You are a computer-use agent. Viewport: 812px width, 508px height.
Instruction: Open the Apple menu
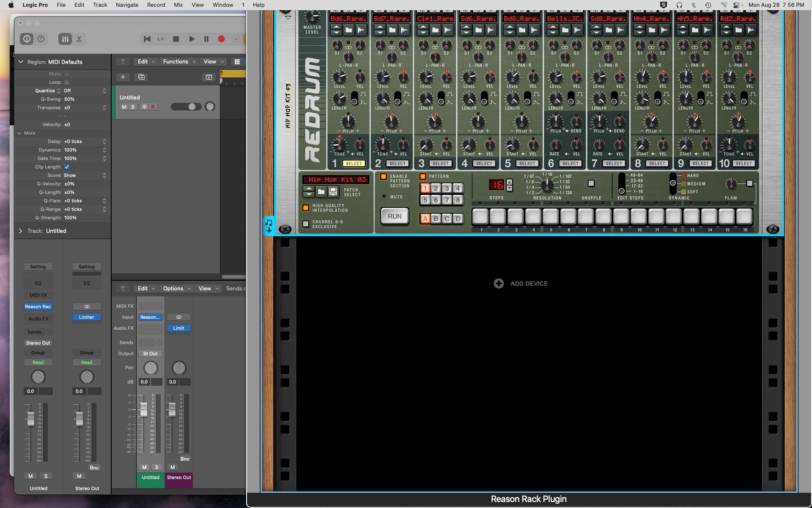coord(11,5)
